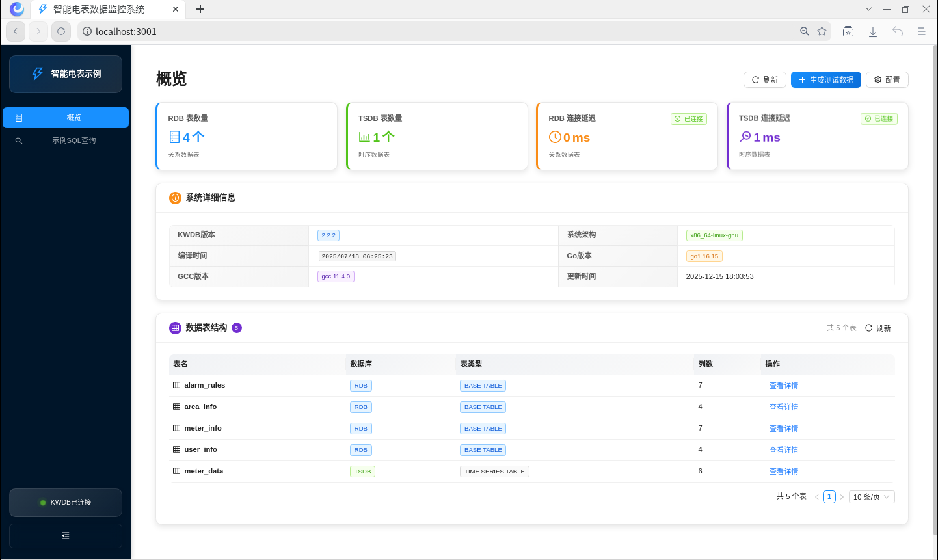938x560 pixels.
Task: Click browser undo arrow icon in toolbar
Action: (x=898, y=31)
